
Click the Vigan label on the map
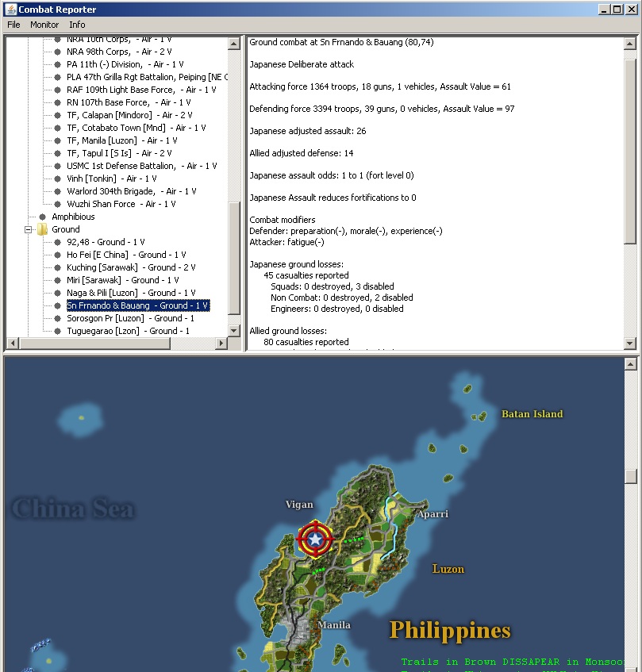(299, 505)
